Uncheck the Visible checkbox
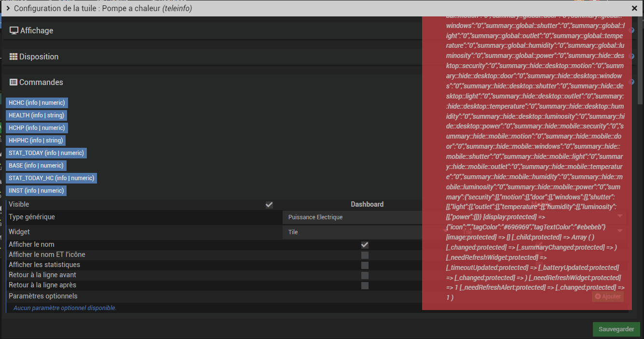The image size is (644, 339). coord(269,205)
